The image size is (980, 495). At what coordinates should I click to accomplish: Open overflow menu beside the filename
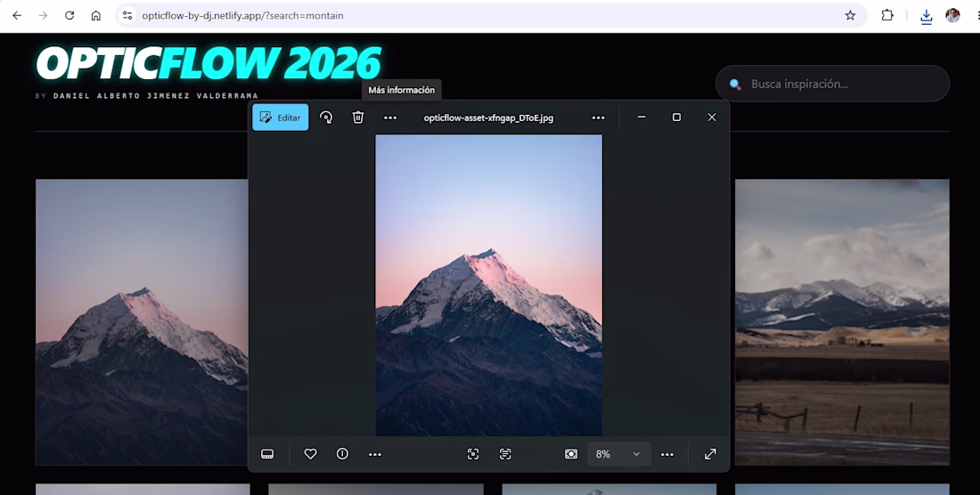tap(598, 118)
